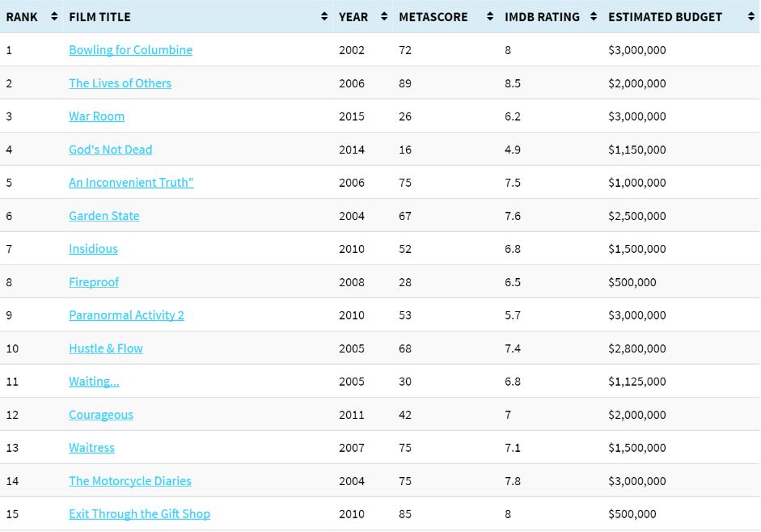Click the Rank column sort arrows icon
761x532 pixels.
tap(54, 17)
